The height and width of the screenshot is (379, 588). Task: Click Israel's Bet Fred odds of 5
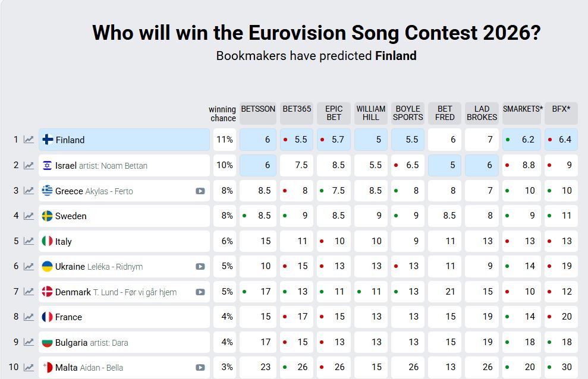pos(445,165)
